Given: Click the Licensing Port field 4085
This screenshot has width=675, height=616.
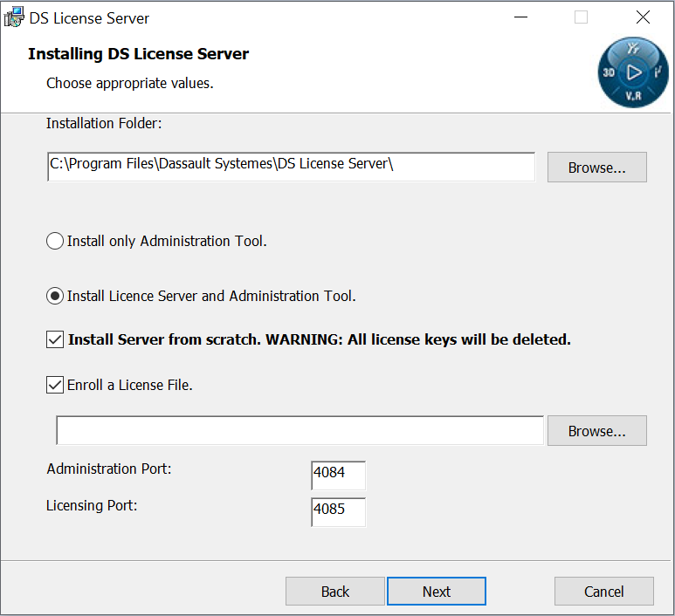Looking at the screenshot, I should click(338, 512).
